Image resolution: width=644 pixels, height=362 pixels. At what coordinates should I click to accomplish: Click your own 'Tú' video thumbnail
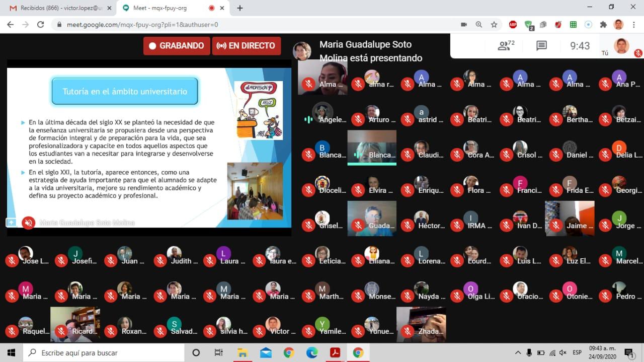coord(622,46)
